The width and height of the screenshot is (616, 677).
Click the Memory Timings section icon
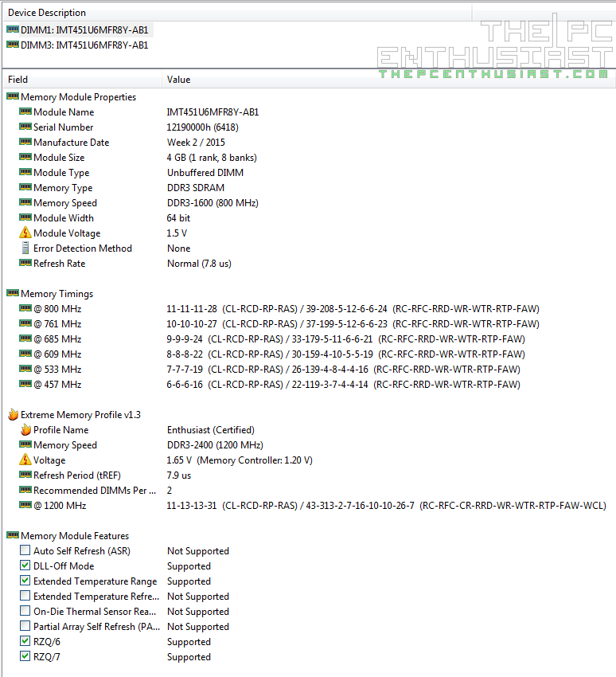click(x=13, y=293)
